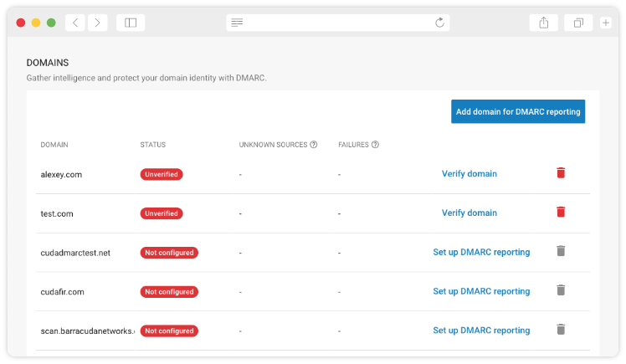Toggle the browser sidebar button

[x=131, y=23]
